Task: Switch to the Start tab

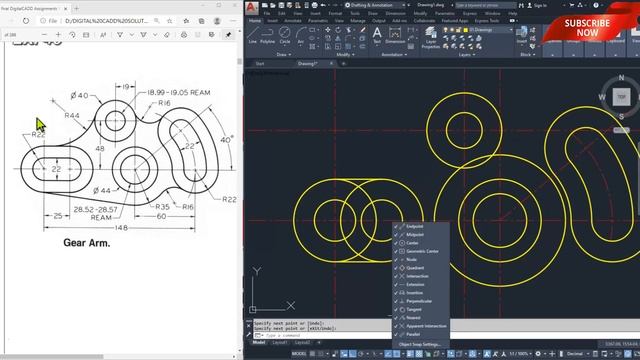Action: pyautogui.click(x=260, y=64)
